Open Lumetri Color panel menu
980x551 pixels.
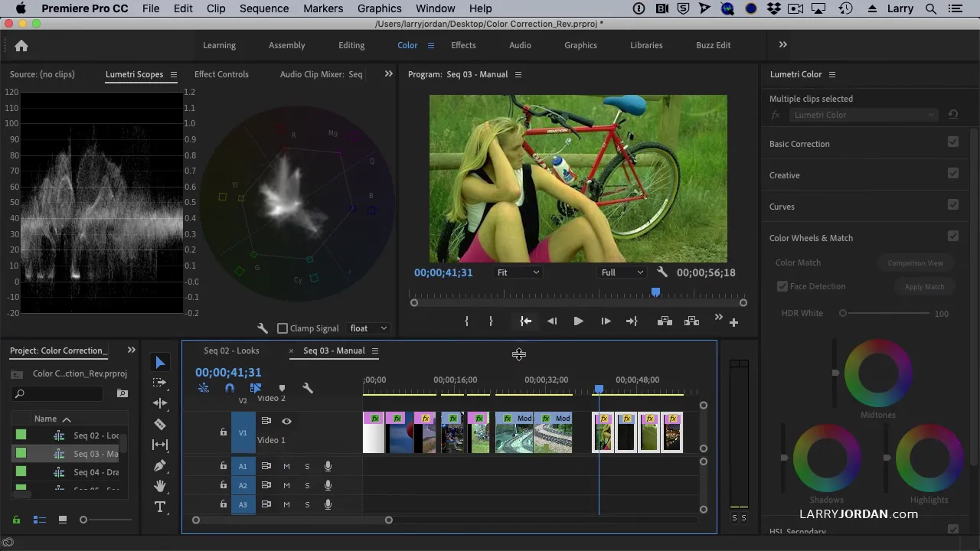click(832, 74)
